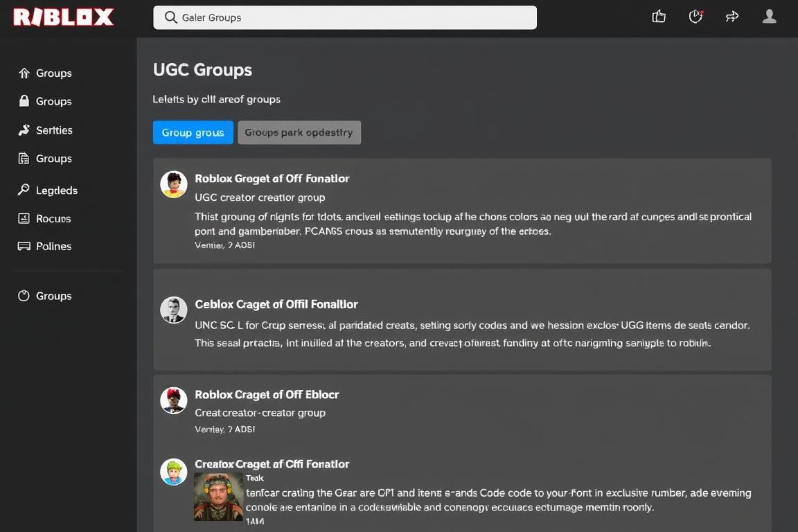This screenshot has width=798, height=532.
Task: Open Polines in the sidebar
Action: coord(45,247)
